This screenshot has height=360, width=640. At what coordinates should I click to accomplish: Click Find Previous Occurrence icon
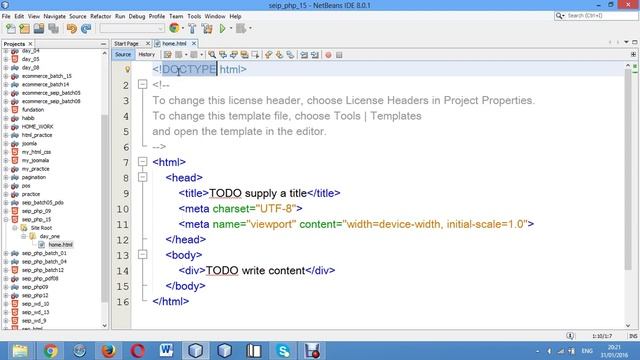click(223, 55)
